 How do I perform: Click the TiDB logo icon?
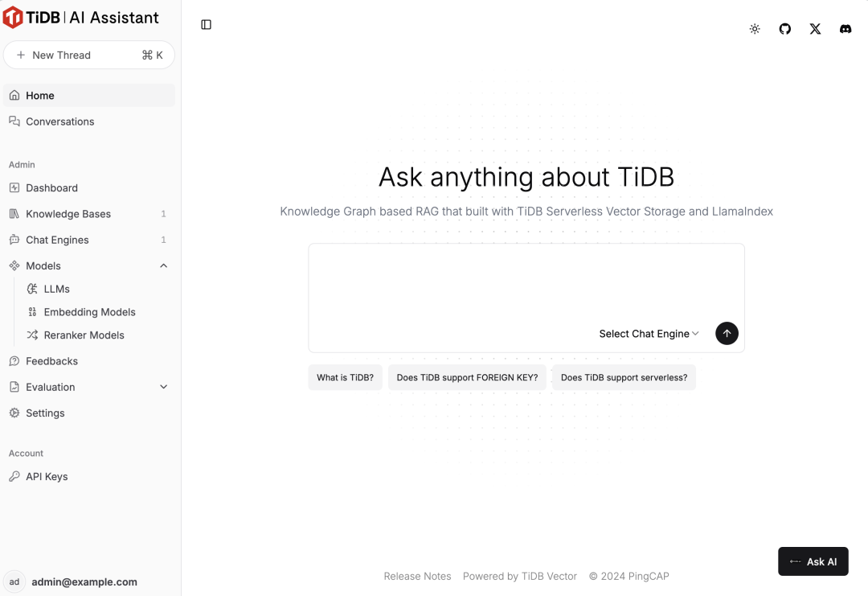pyautogui.click(x=13, y=17)
